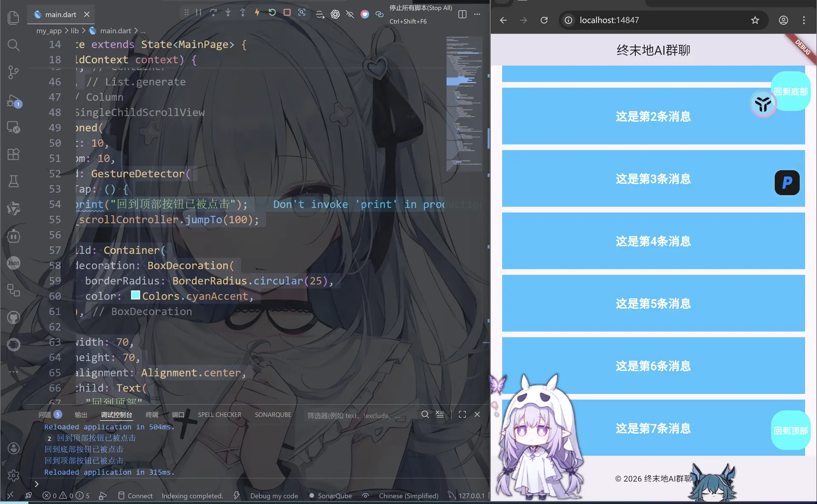The width and height of the screenshot is (817, 504).
Task: Open the Extensions view
Action: coord(14,154)
